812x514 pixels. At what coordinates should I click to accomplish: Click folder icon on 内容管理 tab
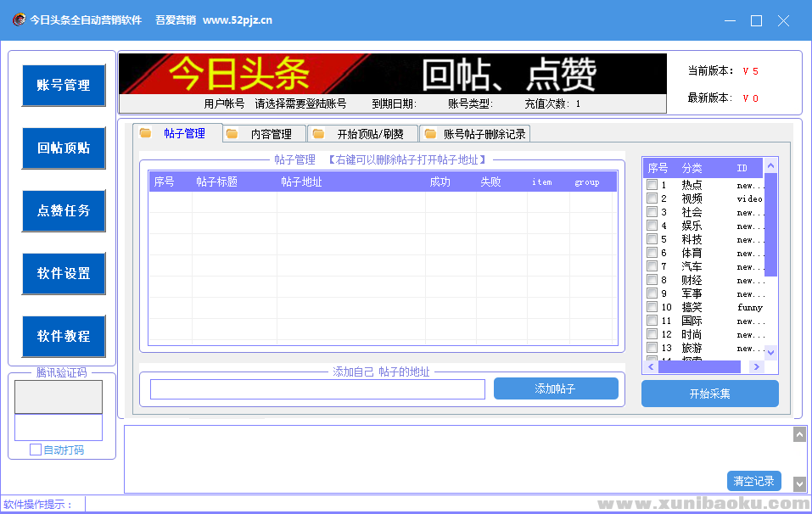pos(232,134)
